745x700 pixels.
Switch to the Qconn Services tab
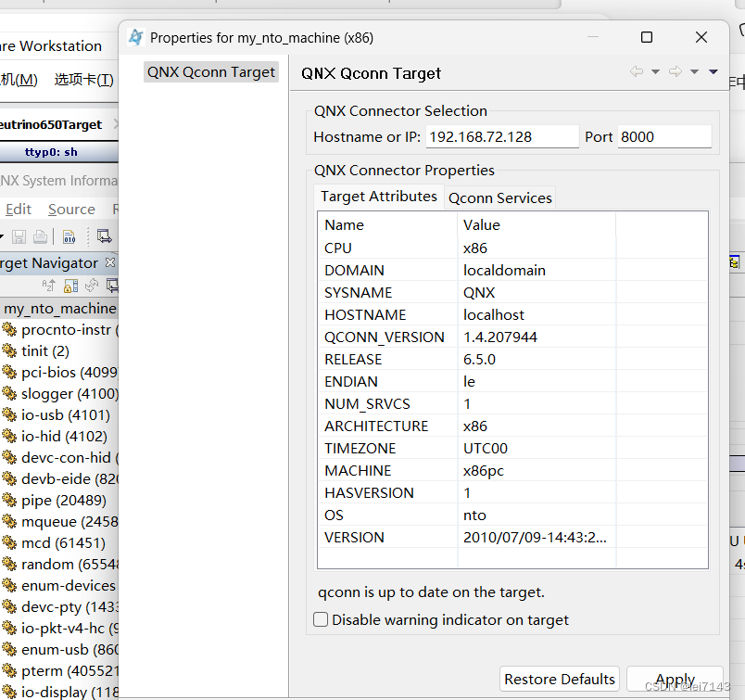499,197
